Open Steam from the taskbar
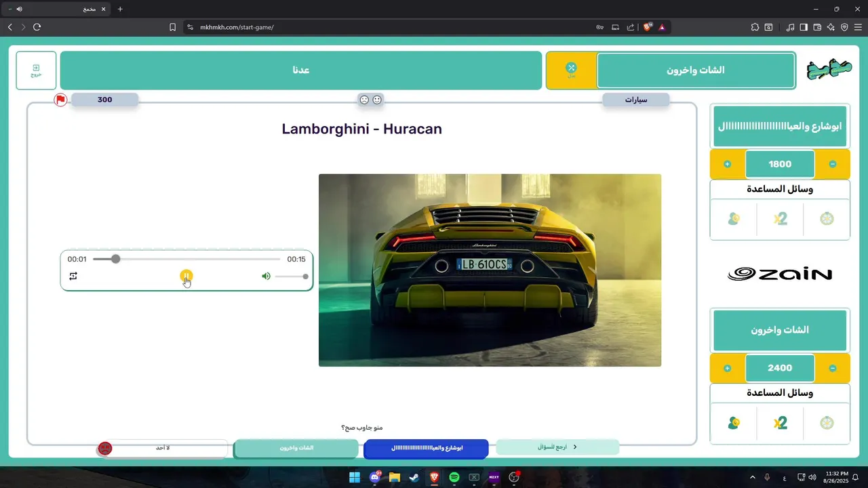This screenshot has height=488, width=868. tap(414, 477)
